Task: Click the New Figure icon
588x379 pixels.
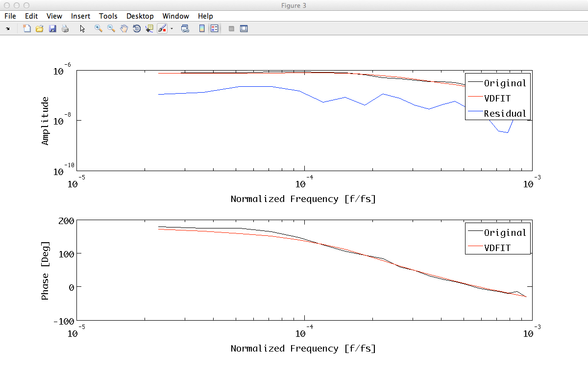Action: 27,29
